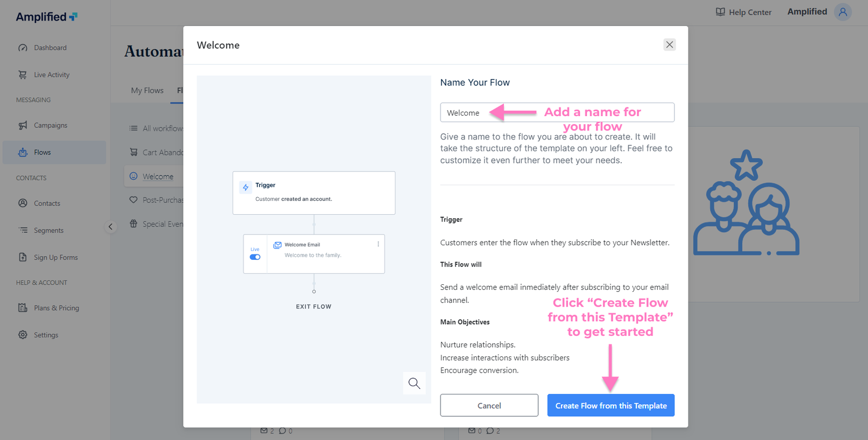Click the magnifier zoom icon in flow preview
This screenshot has height=440, width=868.
[414, 383]
